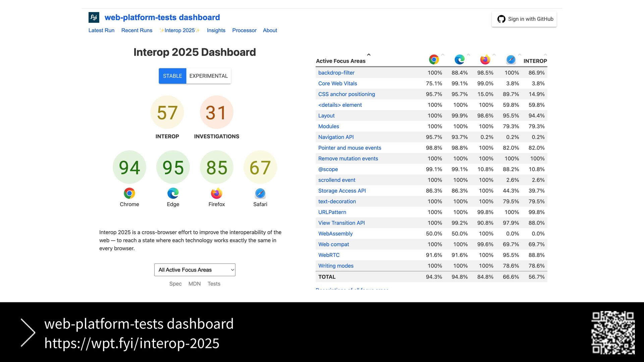
Task: Click Edge icon in table header
Action: point(459,60)
